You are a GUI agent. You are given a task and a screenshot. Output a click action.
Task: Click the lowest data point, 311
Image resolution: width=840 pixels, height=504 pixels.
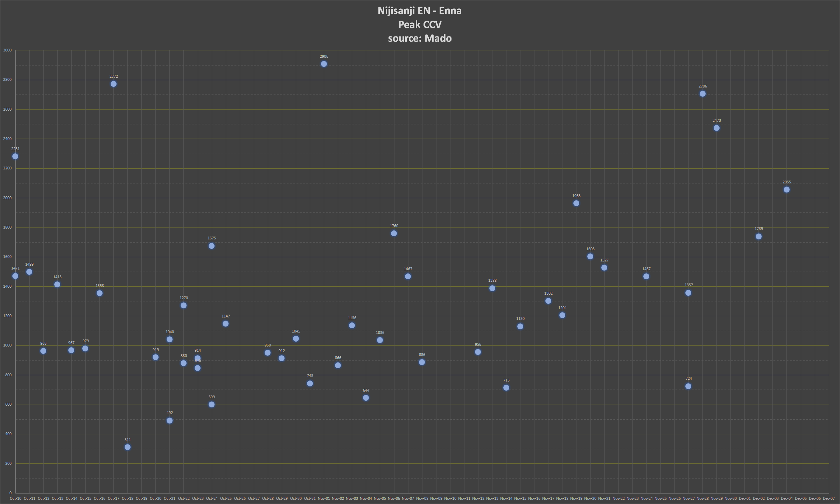coord(127,447)
